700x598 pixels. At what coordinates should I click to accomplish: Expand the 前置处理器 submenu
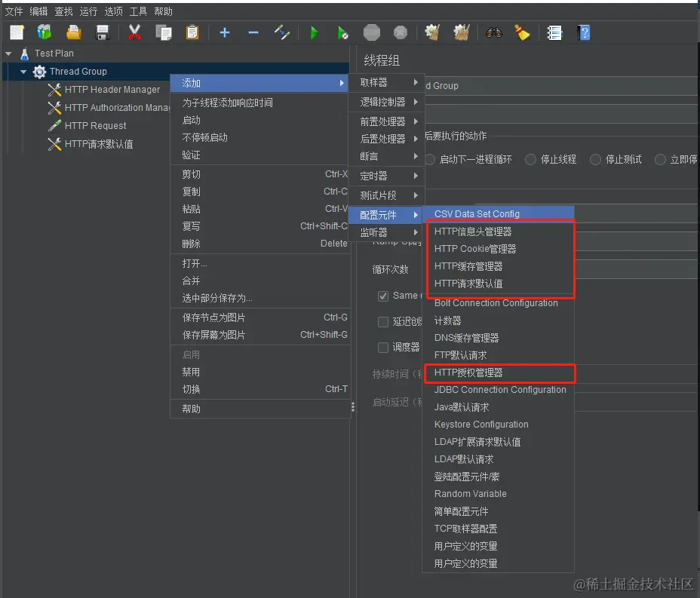click(387, 121)
